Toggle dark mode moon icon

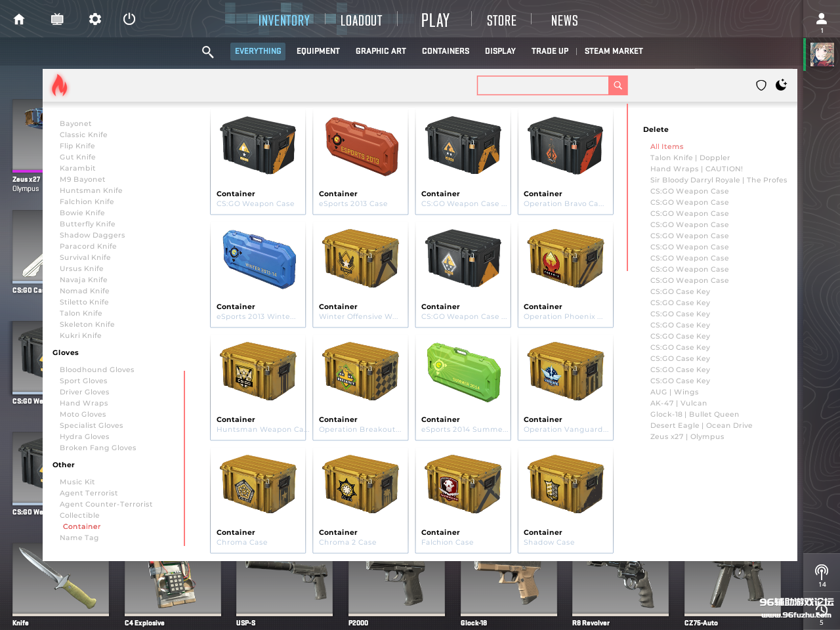point(781,85)
